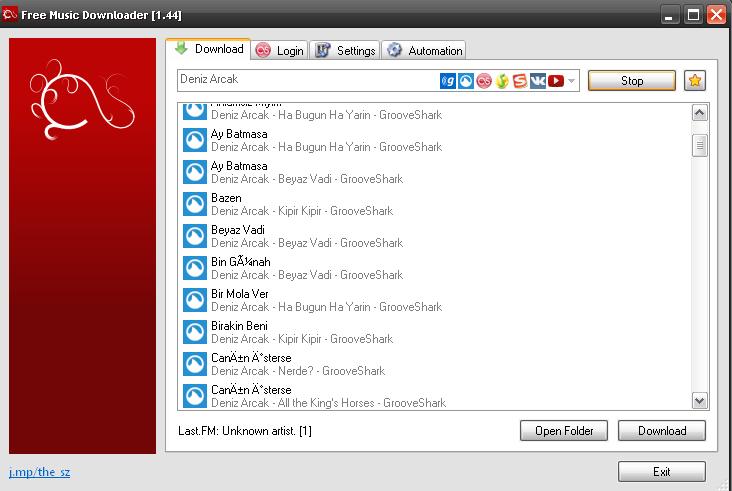Select Ha Bugun Ha Yarin line under Bir Mola Ver
732x491 pixels.
pos(326,307)
